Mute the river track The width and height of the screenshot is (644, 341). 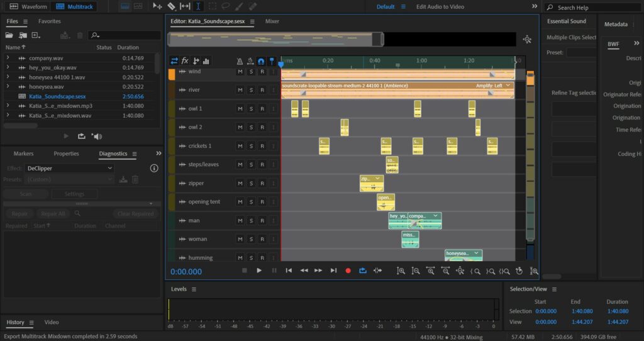(x=240, y=90)
